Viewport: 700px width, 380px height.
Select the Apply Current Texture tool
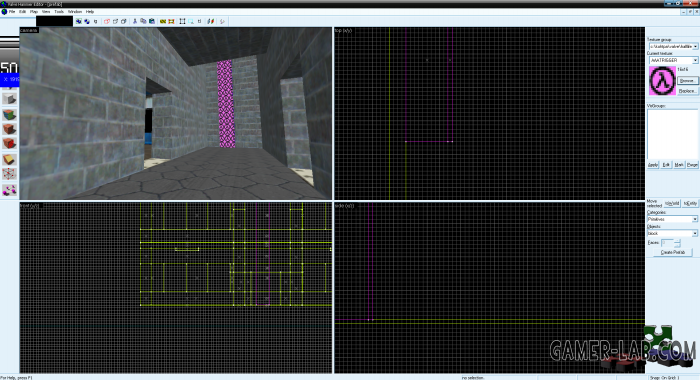point(9,129)
